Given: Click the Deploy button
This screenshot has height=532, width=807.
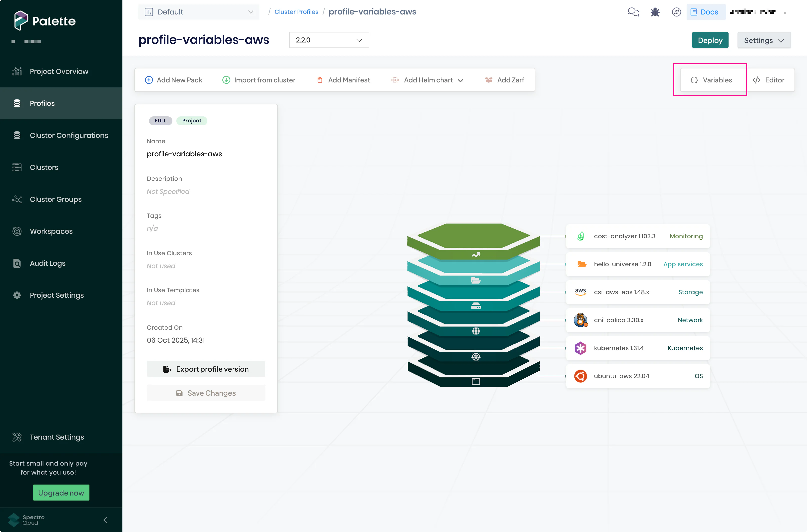Looking at the screenshot, I should coord(710,40).
